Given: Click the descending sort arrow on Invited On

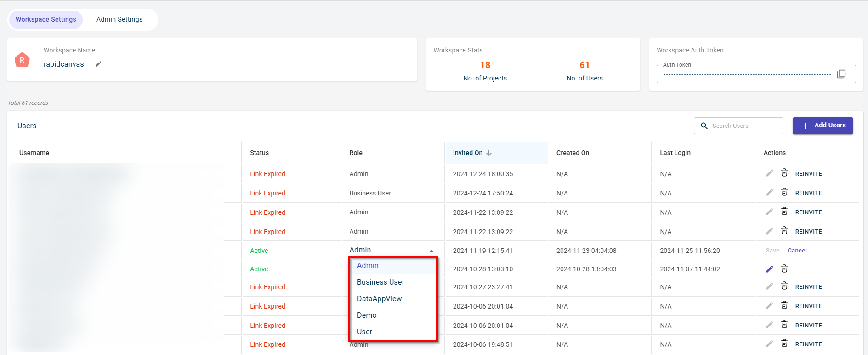Looking at the screenshot, I should tap(489, 153).
